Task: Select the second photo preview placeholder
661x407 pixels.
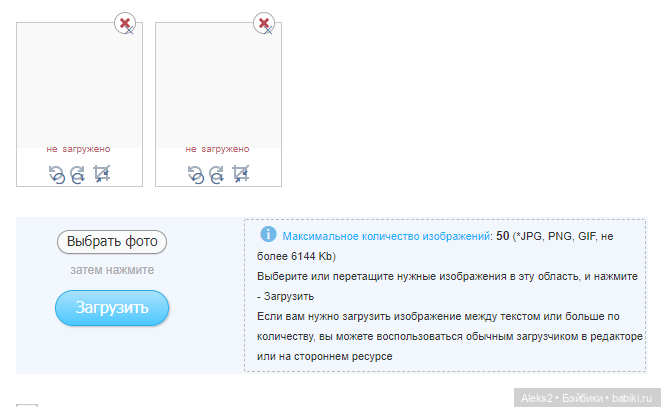Action: pyautogui.click(x=219, y=85)
